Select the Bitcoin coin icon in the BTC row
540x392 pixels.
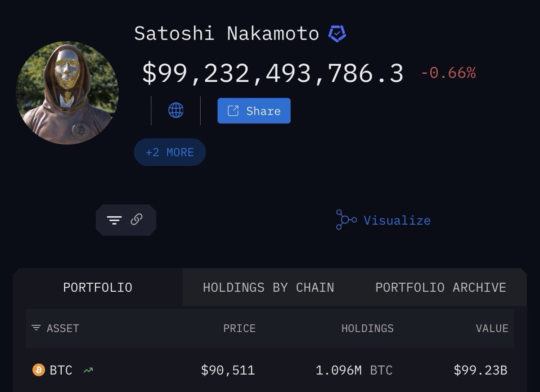click(x=39, y=370)
